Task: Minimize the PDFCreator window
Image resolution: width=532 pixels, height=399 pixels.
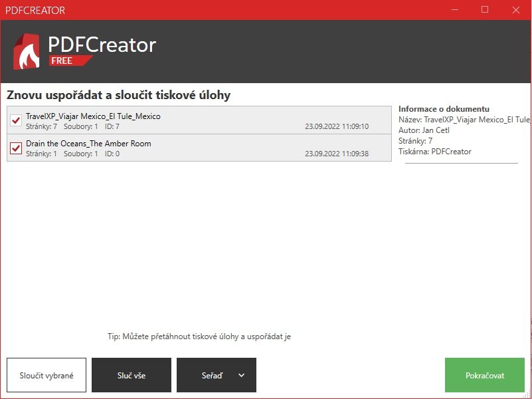Action: click(455, 9)
